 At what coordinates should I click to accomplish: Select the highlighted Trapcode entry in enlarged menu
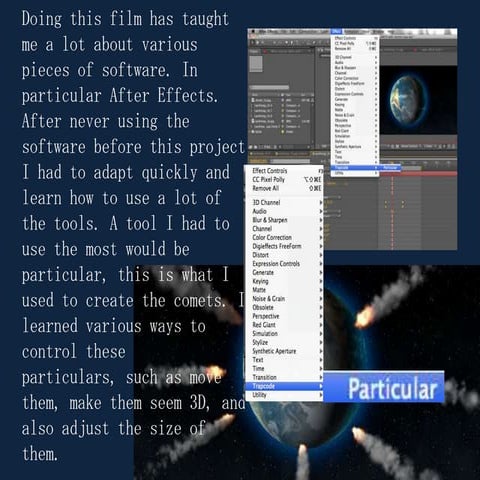(x=284, y=386)
